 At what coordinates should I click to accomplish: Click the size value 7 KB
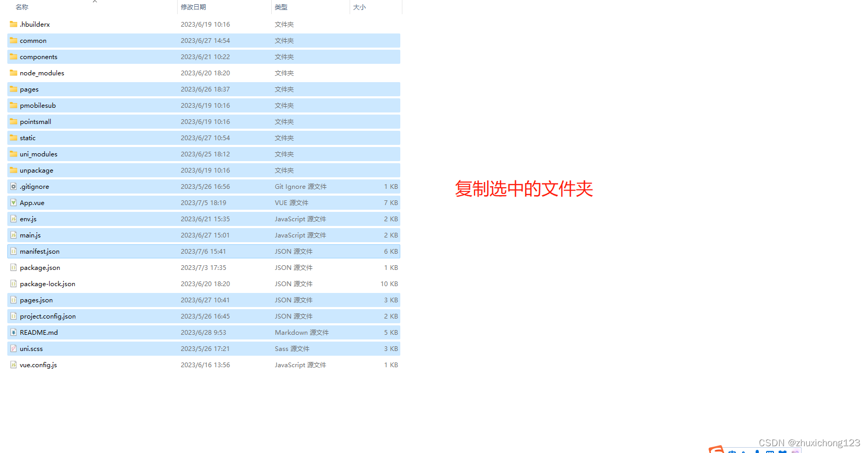point(391,202)
